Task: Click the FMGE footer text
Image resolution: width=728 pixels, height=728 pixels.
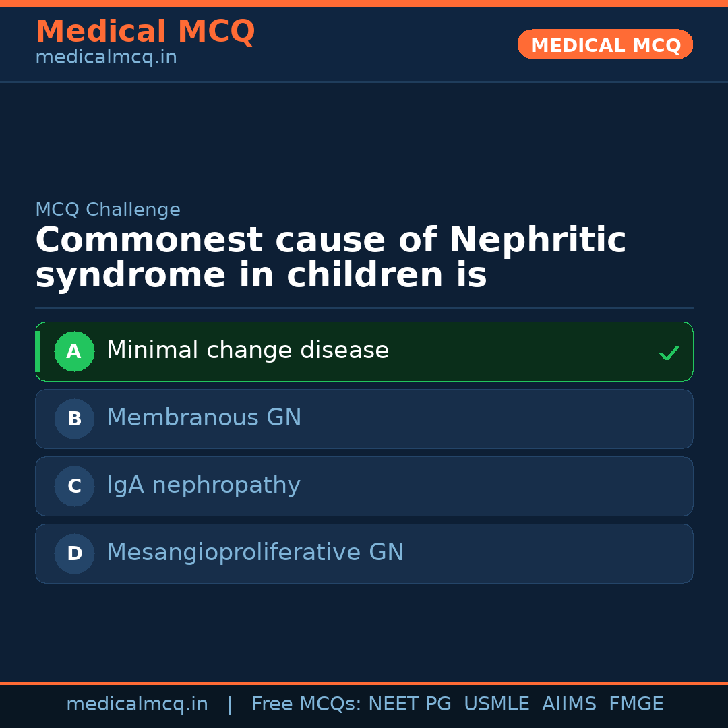Action: coord(636,704)
